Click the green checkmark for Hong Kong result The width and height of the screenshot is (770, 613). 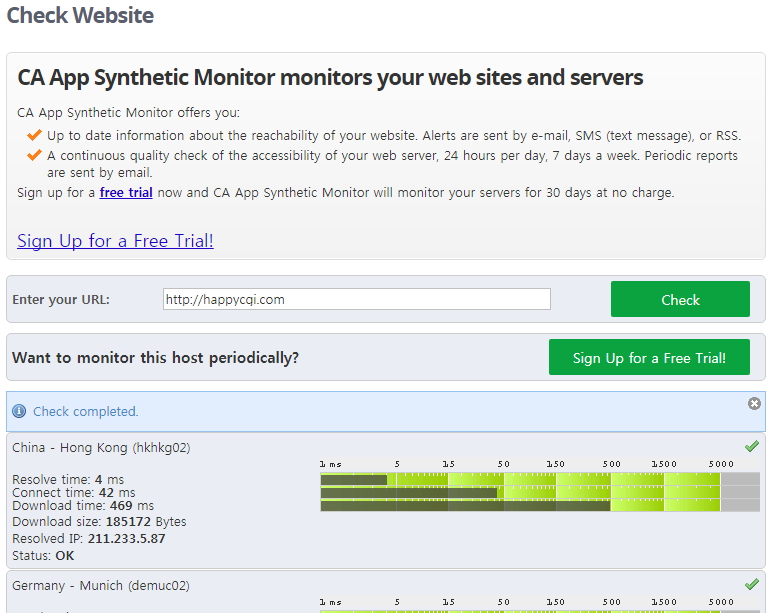pyautogui.click(x=752, y=446)
